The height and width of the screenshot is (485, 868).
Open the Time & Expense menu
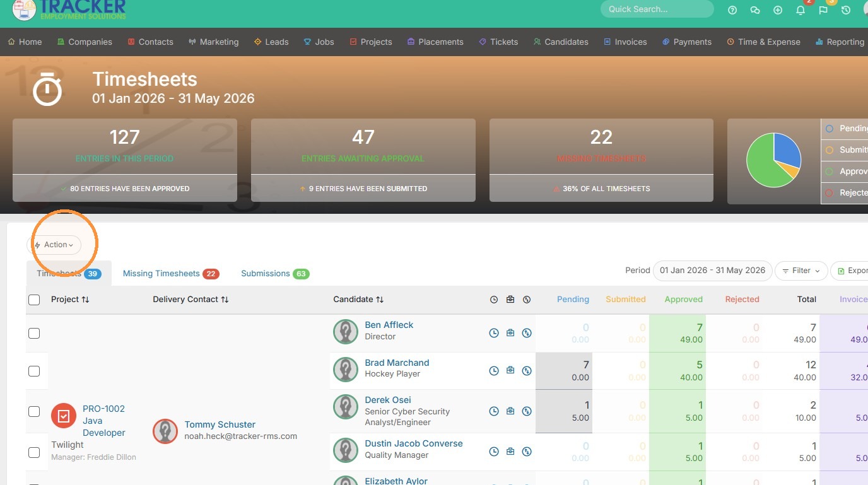[763, 42]
